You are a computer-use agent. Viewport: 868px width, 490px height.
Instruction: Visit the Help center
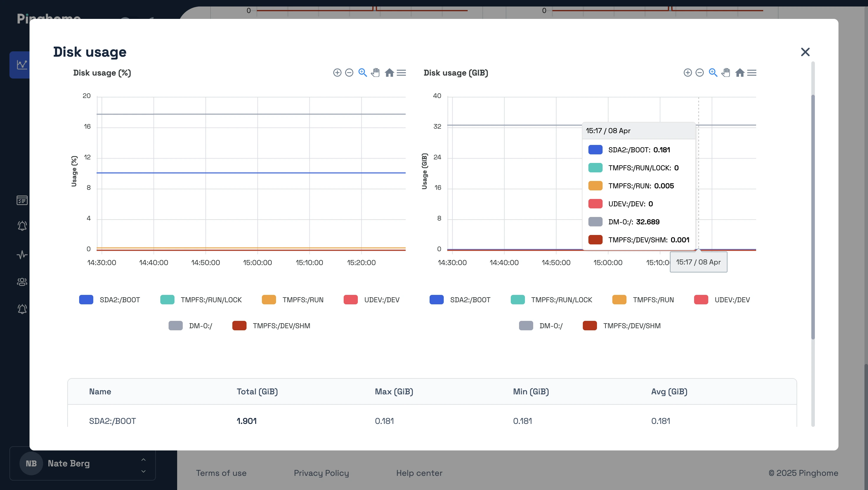point(419,473)
